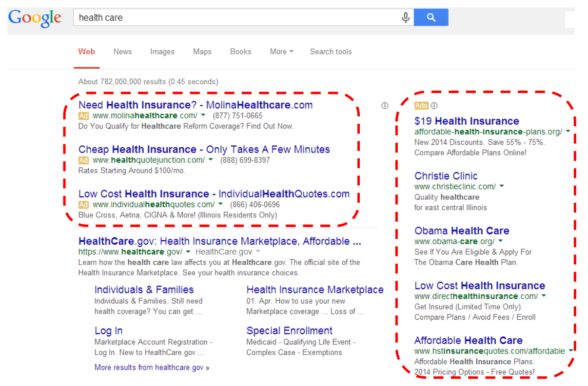Open the "$19 Health Insurance" side ad

[467, 121]
